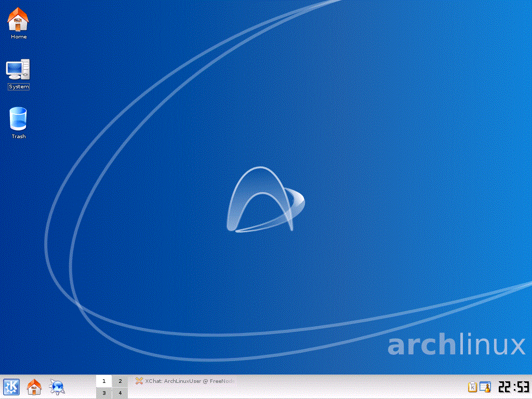Image resolution: width=532 pixels, height=399 pixels.
Task: Click the XChat icon in the taskbar
Action: (x=139, y=381)
